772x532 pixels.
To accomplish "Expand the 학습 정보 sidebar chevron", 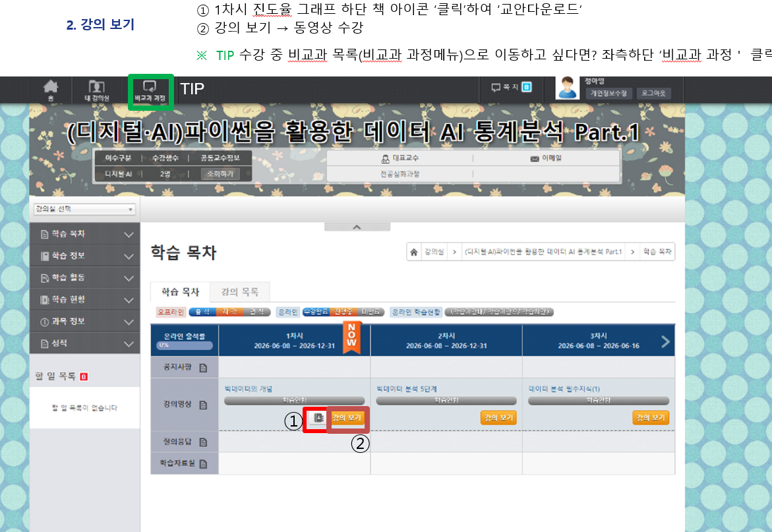I will (x=129, y=256).
